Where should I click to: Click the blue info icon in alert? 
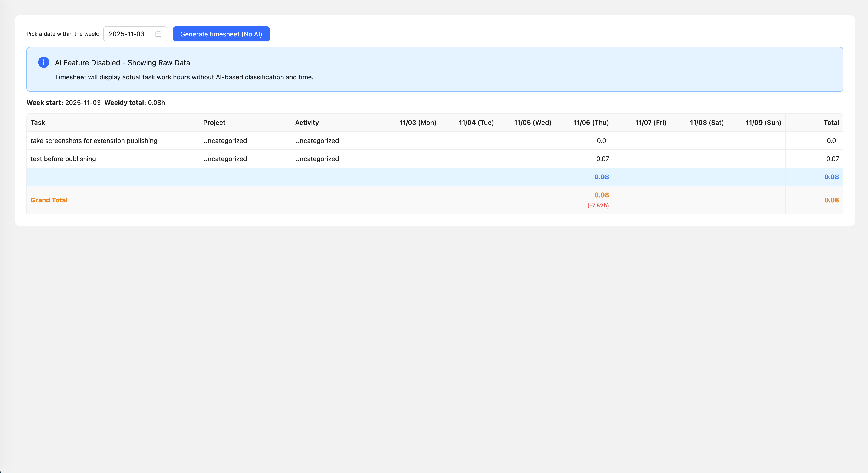point(43,62)
